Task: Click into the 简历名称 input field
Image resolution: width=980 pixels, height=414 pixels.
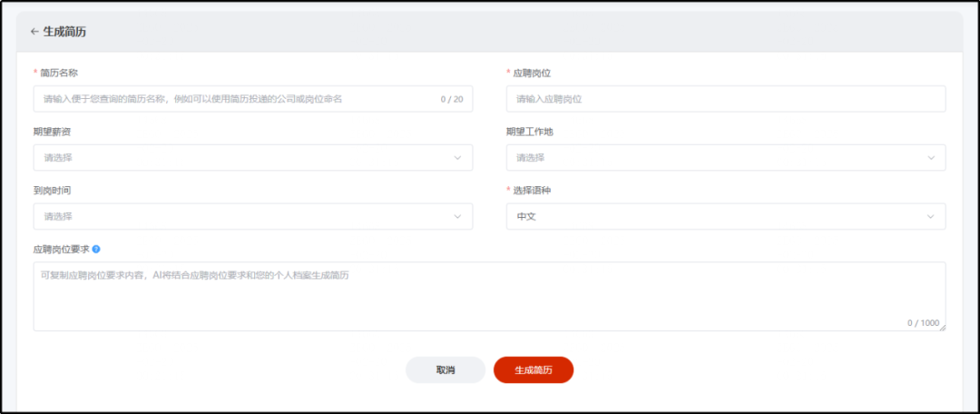Action: (x=252, y=99)
